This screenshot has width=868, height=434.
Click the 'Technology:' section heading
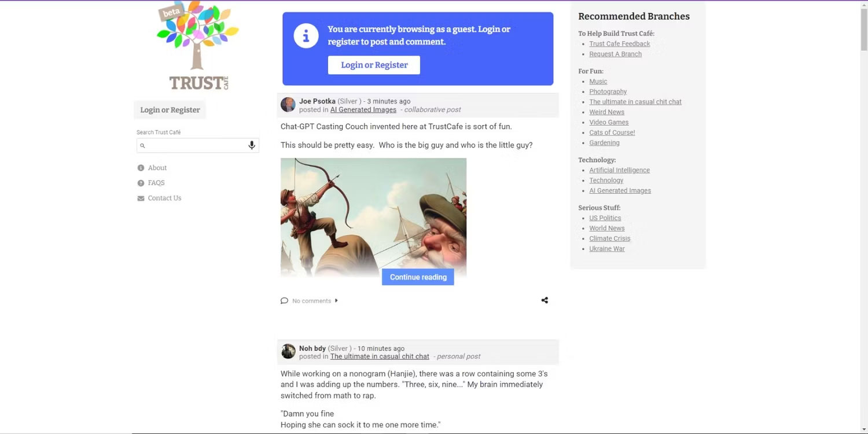point(597,160)
